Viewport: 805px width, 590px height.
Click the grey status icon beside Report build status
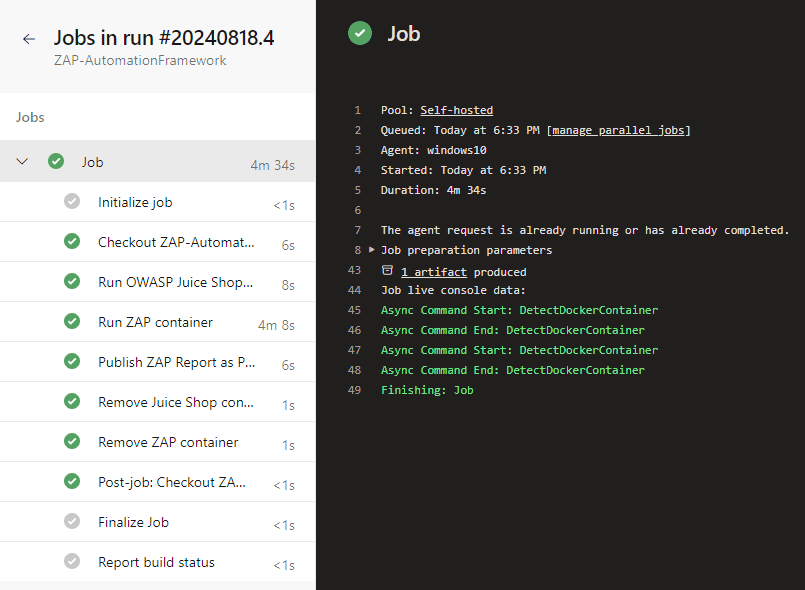72,562
